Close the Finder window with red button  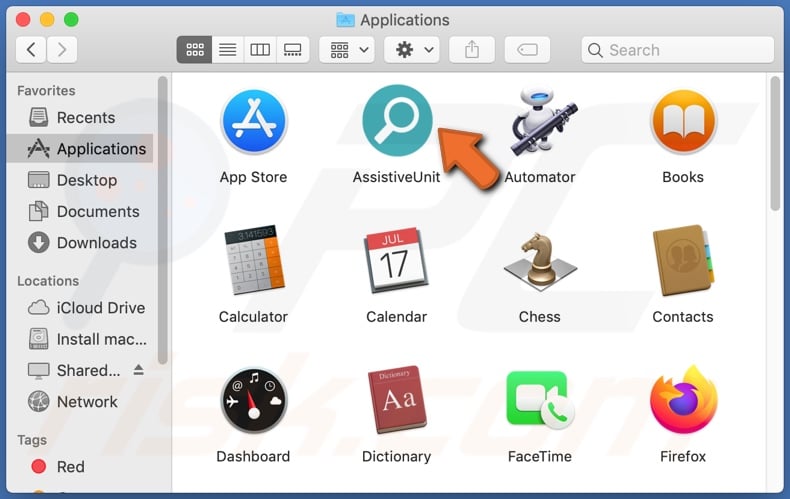pos(23,20)
